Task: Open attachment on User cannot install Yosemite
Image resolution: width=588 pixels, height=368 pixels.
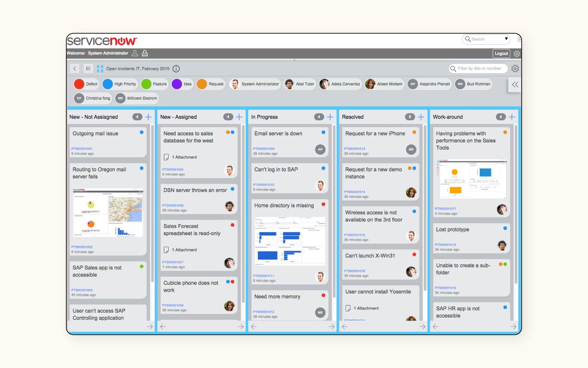Action: click(362, 308)
